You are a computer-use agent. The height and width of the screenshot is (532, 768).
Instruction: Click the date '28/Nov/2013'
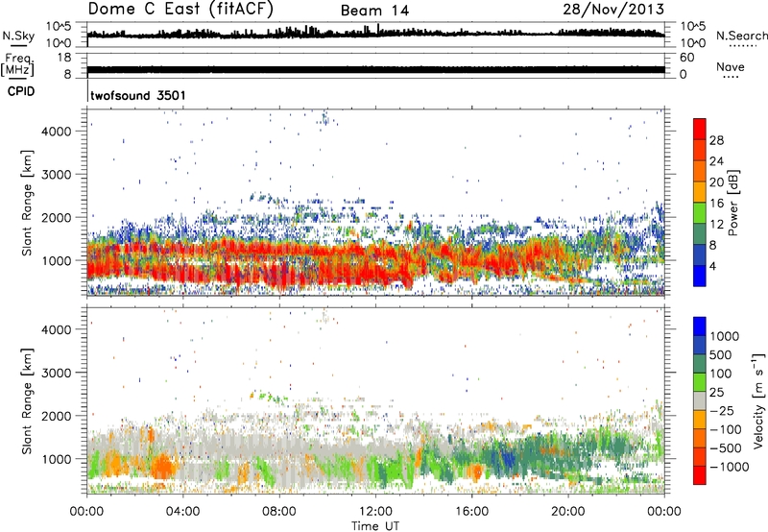coord(613,9)
